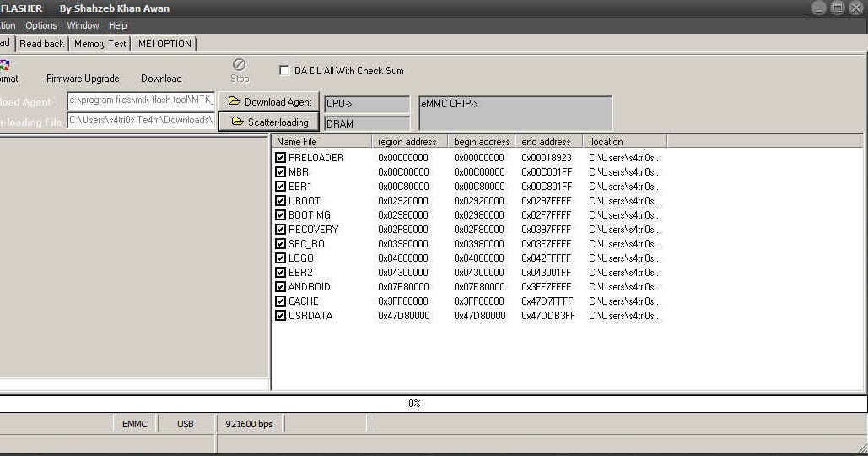Uncheck the MBR partition checkbox

click(x=281, y=171)
